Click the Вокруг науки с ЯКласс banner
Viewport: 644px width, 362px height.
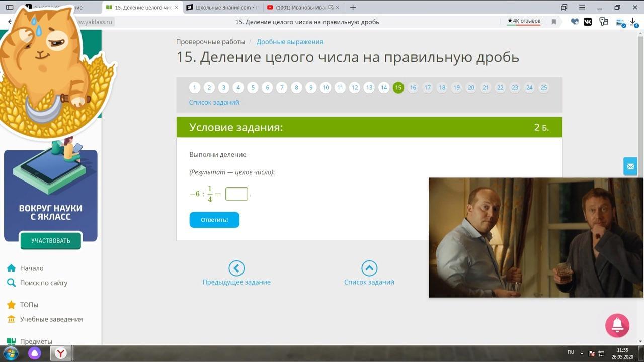(x=51, y=196)
